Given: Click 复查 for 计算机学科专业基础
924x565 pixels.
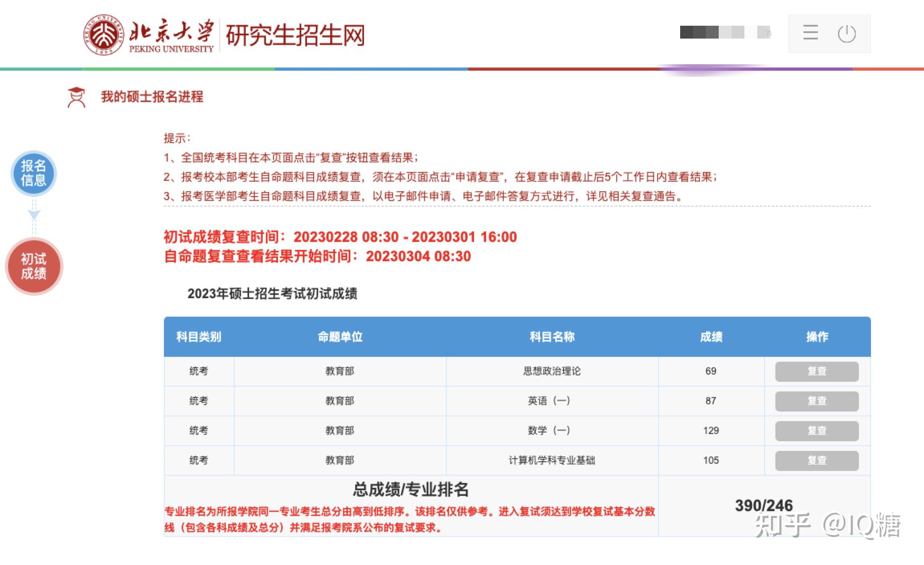Looking at the screenshot, I should pos(817,461).
